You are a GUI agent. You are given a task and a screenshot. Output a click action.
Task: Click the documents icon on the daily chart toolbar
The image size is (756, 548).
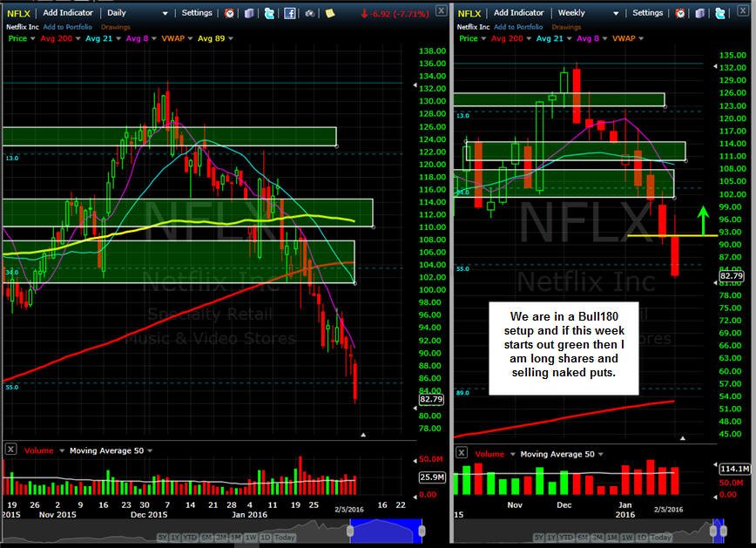point(249,14)
